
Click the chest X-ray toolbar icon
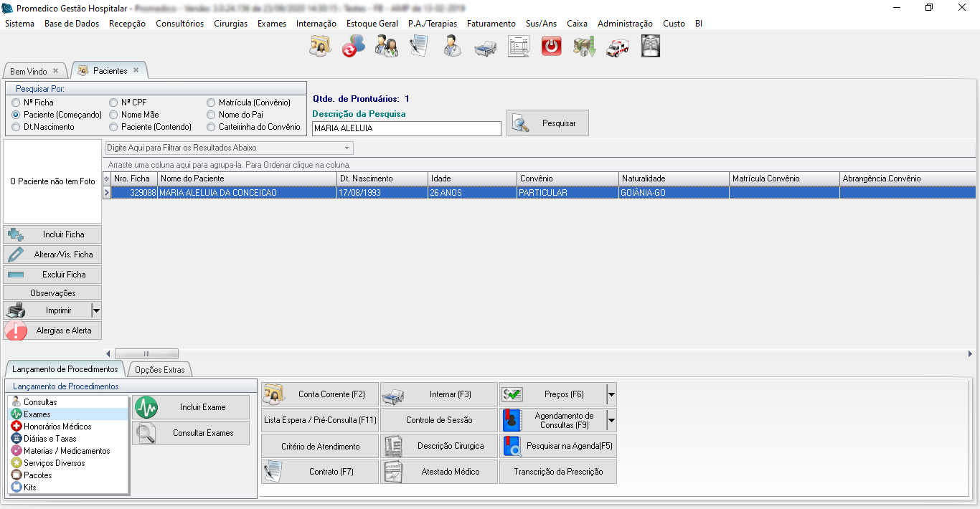(x=651, y=47)
